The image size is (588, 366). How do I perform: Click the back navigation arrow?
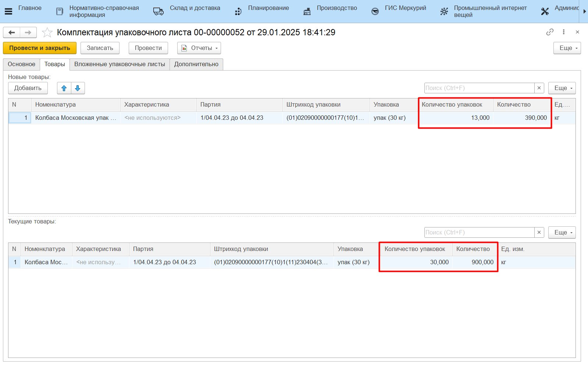pyautogui.click(x=12, y=33)
